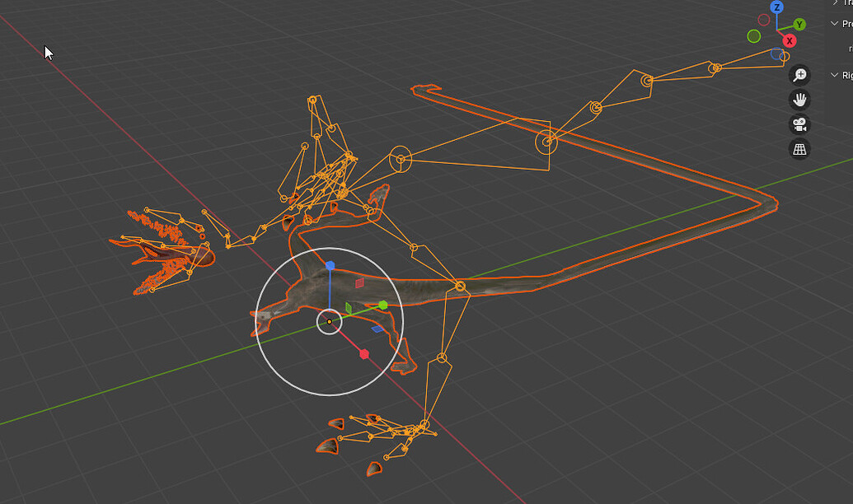Screen dimensions: 853x504
Task: Click the blue Z handle of the move gizmo
Action: coord(330,265)
